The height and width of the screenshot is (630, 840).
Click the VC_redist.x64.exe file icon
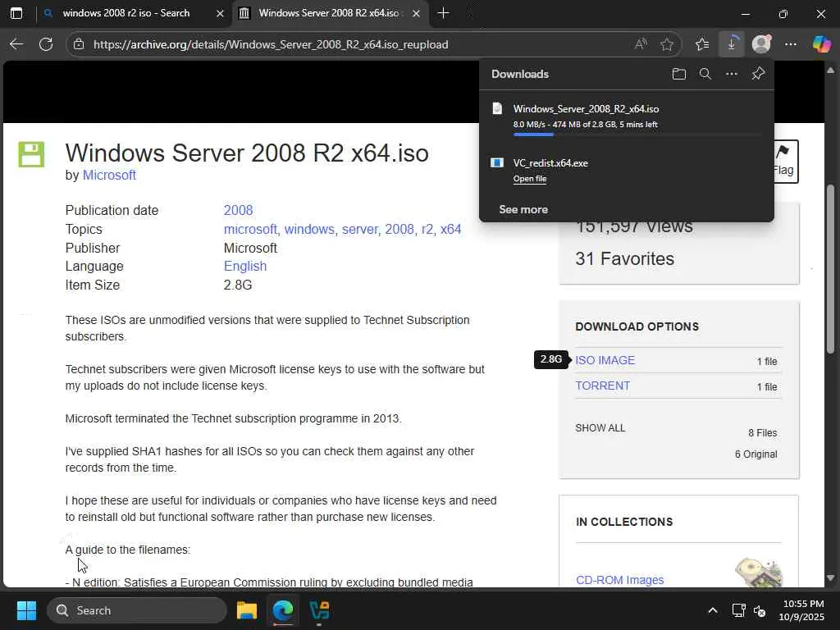pyautogui.click(x=497, y=162)
